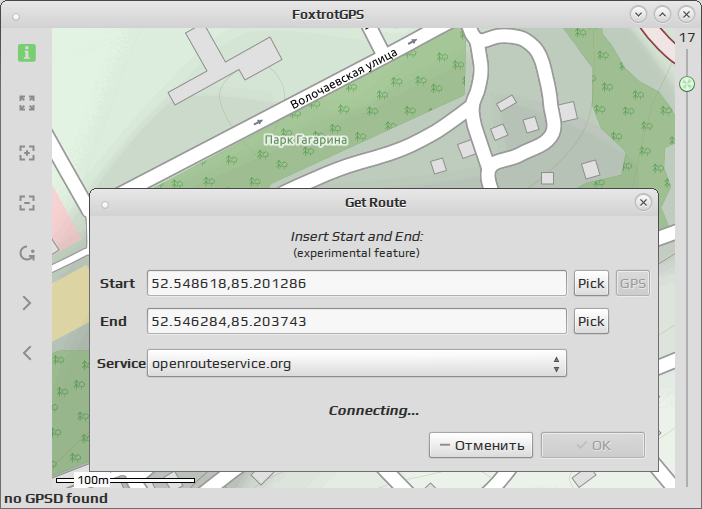Pick the Start point from map

point(591,283)
